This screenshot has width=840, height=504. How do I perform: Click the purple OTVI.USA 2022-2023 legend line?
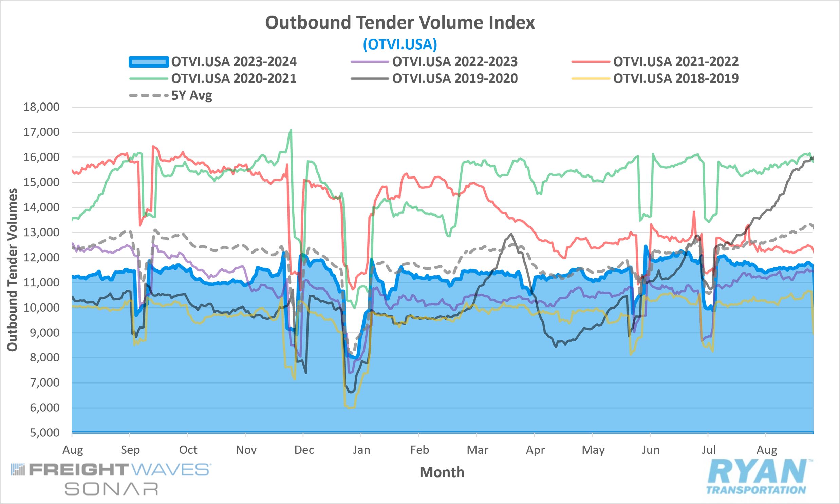pos(370,62)
